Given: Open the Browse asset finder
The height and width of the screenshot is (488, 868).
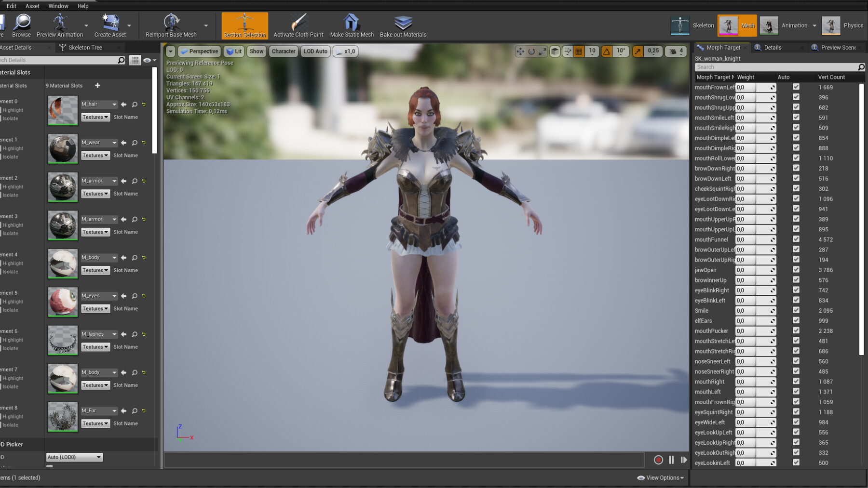Looking at the screenshot, I should click(x=21, y=25).
